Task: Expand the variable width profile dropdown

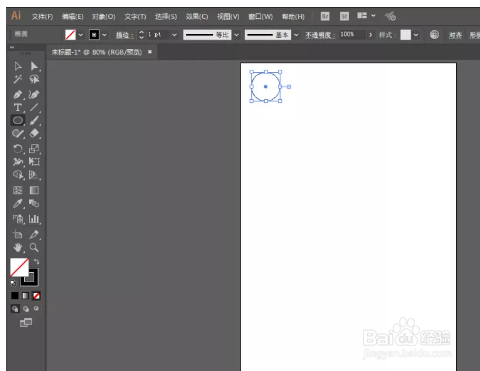Action: tap(236, 35)
